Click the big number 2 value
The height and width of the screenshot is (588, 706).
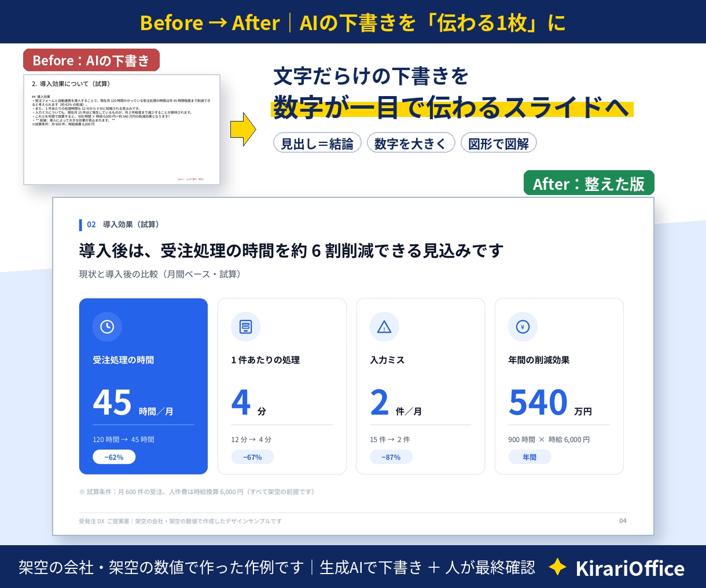(380, 402)
